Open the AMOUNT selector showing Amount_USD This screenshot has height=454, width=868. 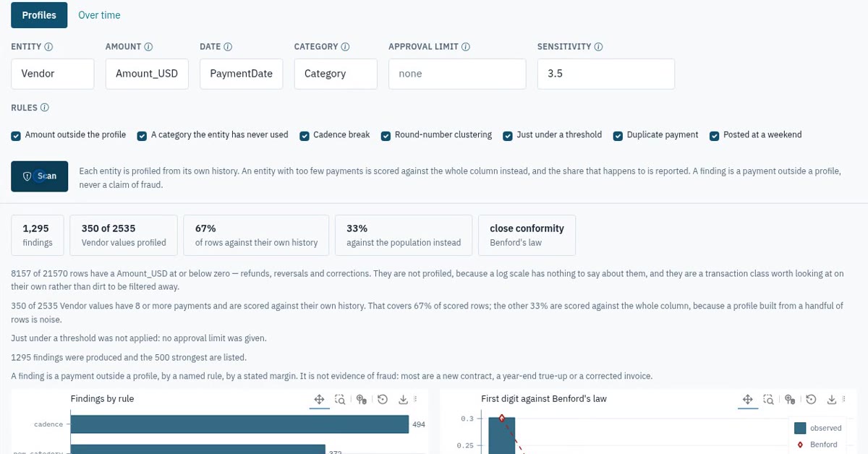tap(147, 74)
